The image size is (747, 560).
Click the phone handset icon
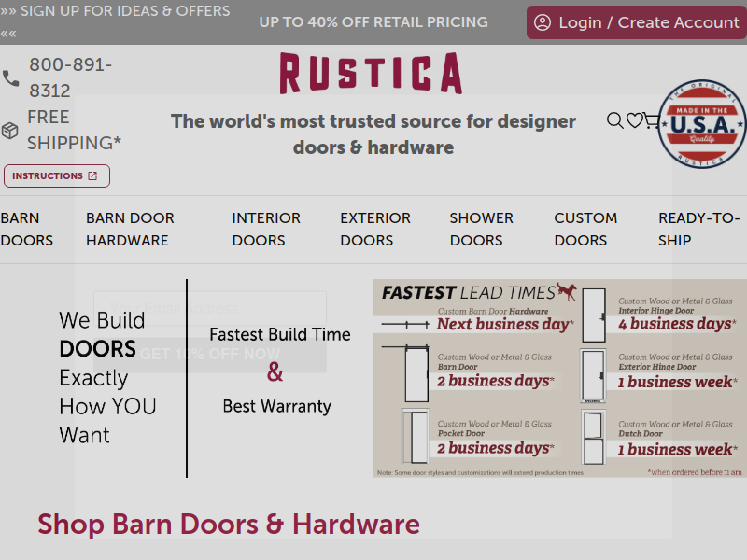point(11,78)
